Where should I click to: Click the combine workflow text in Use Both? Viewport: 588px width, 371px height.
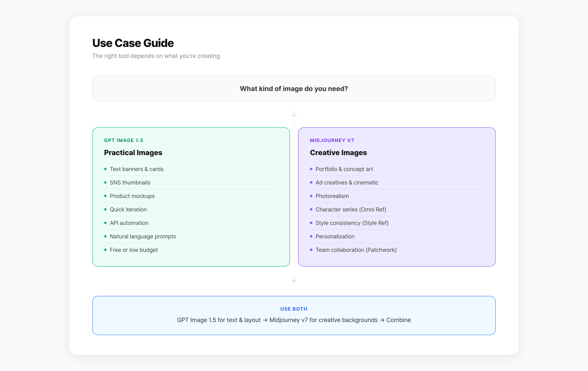point(294,320)
